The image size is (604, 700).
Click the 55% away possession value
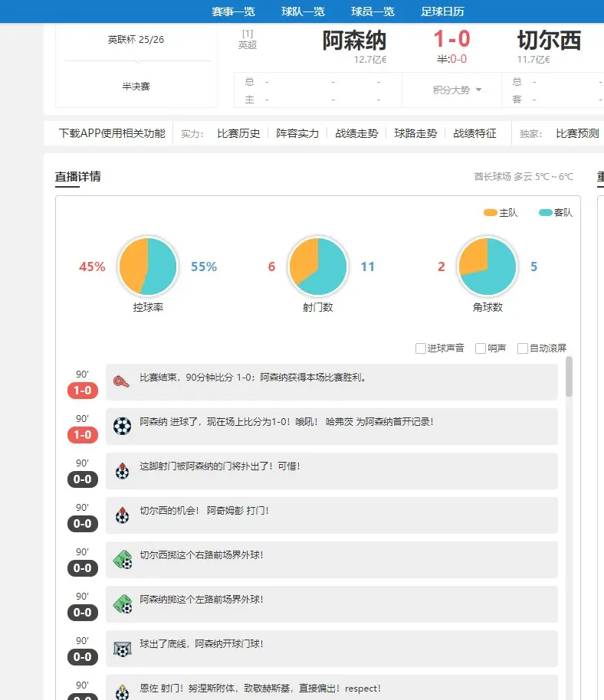coord(204,267)
